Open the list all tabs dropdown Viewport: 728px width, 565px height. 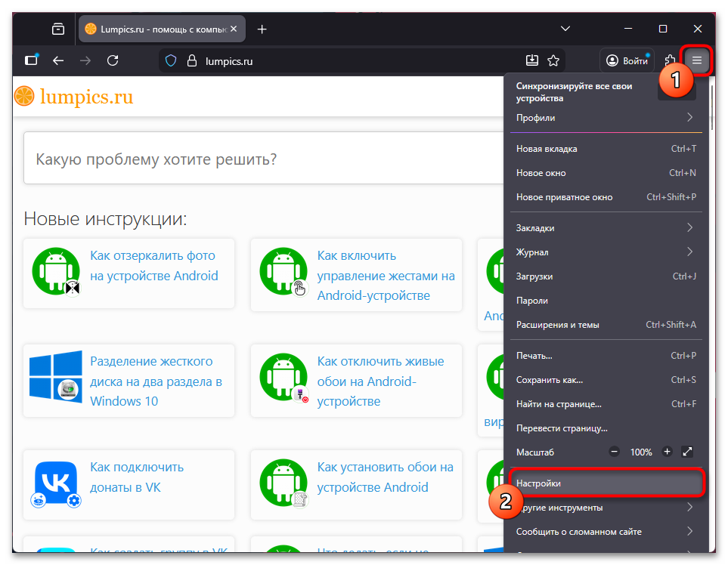coord(565,29)
